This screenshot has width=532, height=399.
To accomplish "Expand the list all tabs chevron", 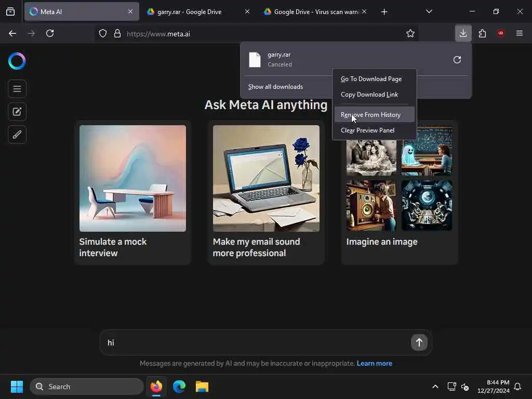I will [429, 11].
